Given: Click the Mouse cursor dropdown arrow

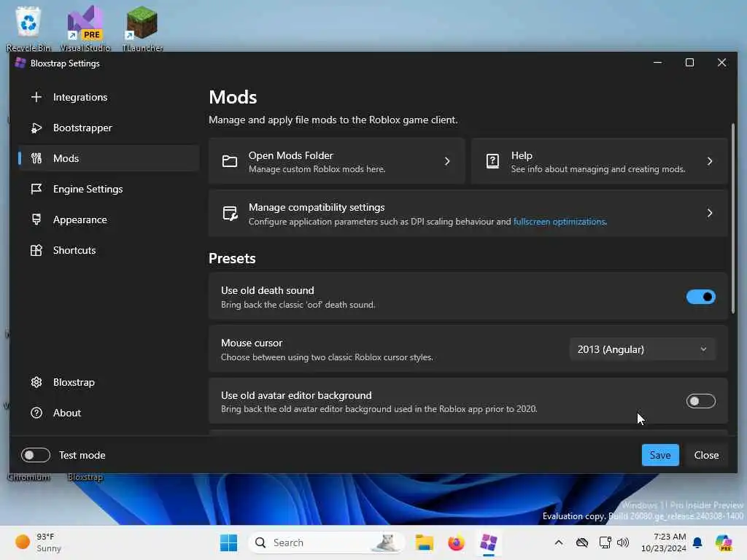Looking at the screenshot, I should click(703, 349).
